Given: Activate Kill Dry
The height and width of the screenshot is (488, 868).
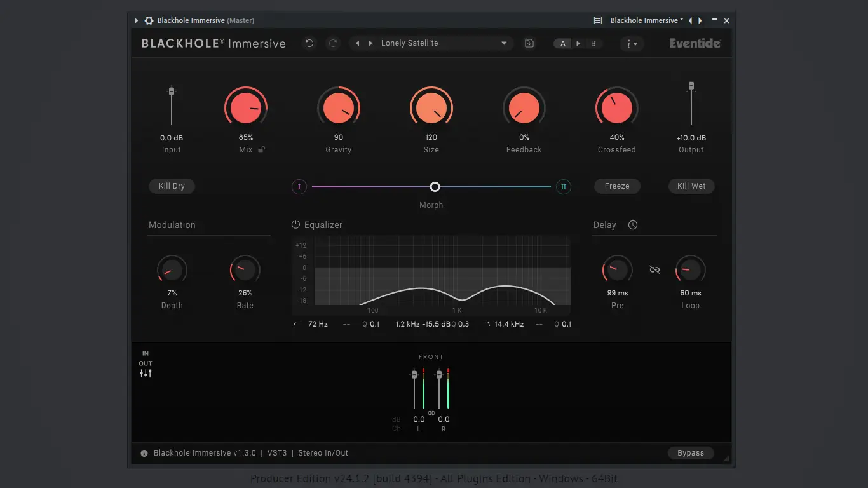Looking at the screenshot, I should click(172, 186).
